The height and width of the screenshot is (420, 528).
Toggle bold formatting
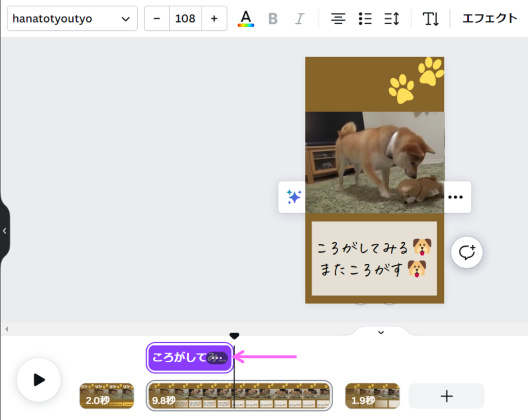pyautogui.click(x=273, y=19)
